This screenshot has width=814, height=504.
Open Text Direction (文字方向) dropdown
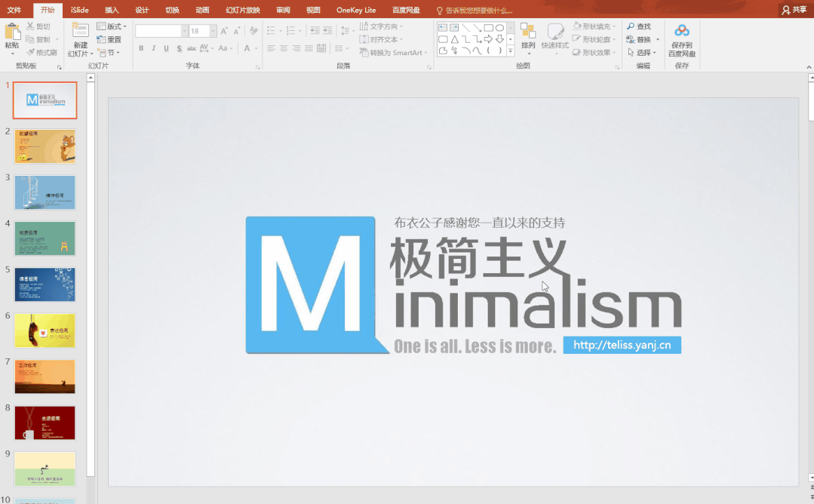(x=381, y=26)
